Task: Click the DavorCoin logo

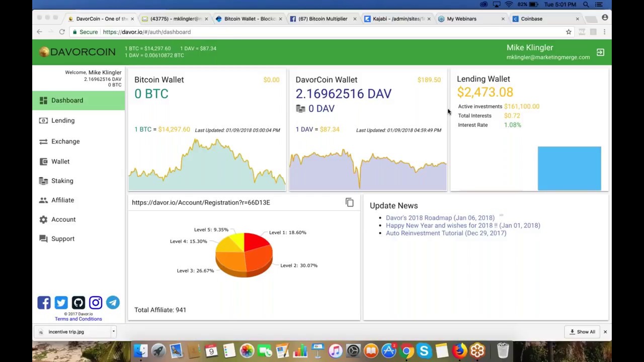Action: (x=77, y=52)
